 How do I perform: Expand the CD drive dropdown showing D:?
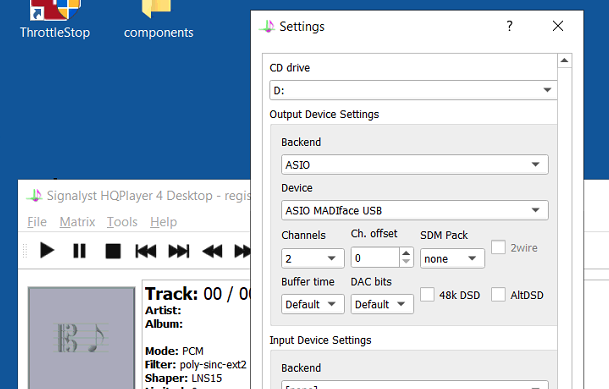coord(413,90)
